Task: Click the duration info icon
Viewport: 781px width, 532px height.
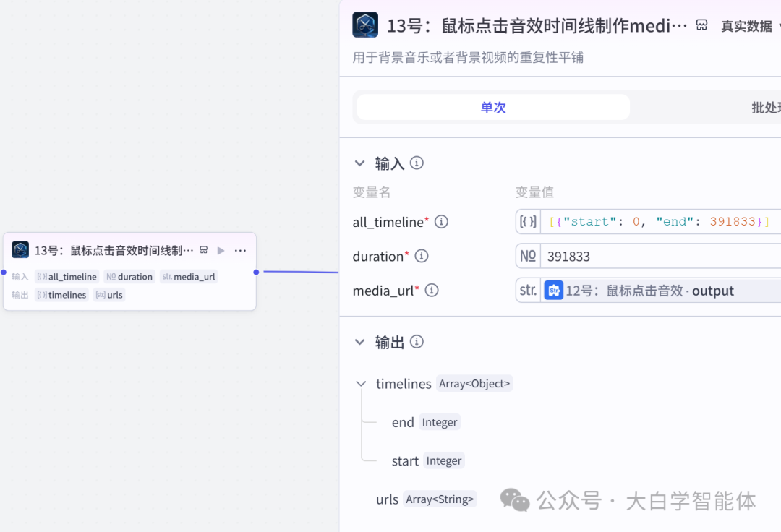Action: point(422,256)
